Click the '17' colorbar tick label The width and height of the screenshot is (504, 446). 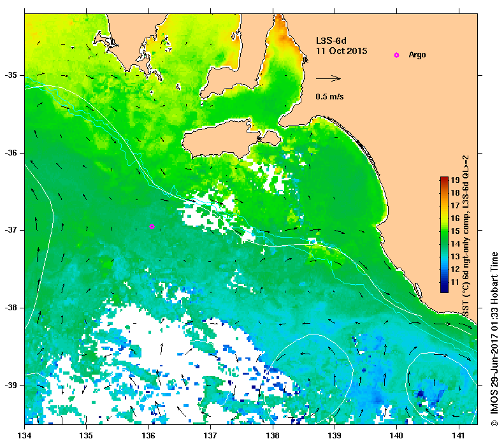455,205
